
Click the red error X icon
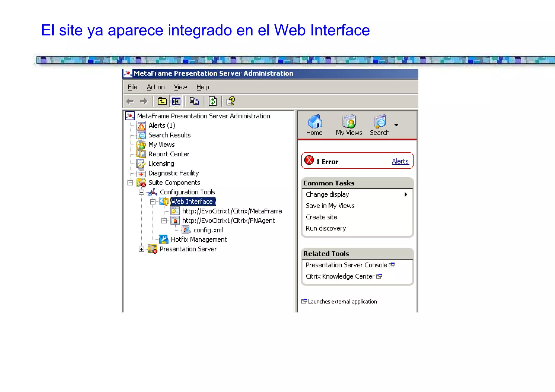[309, 160]
